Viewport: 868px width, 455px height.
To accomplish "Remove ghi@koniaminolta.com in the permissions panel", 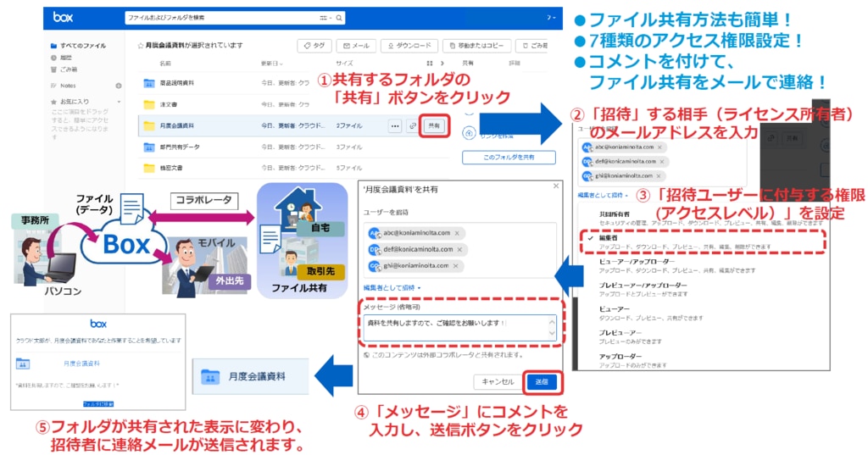I will pos(658,176).
